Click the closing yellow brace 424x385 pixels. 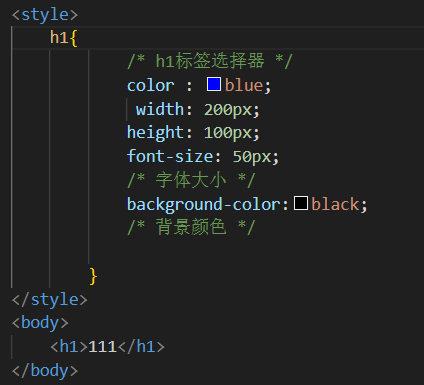coord(93,276)
